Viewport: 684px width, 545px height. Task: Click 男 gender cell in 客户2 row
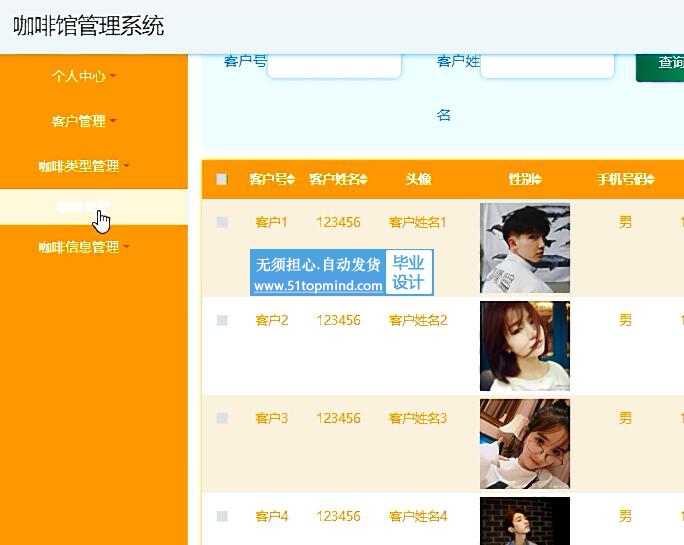pos(625,320)
